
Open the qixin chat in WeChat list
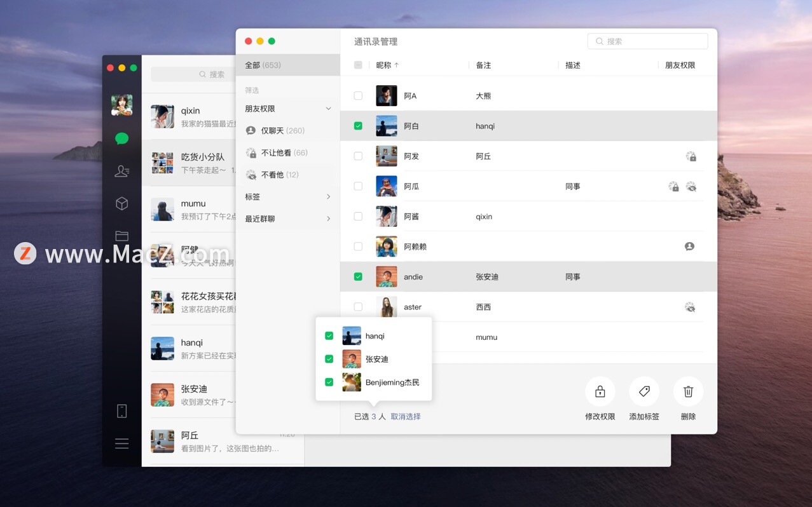[x=188, y=117]
